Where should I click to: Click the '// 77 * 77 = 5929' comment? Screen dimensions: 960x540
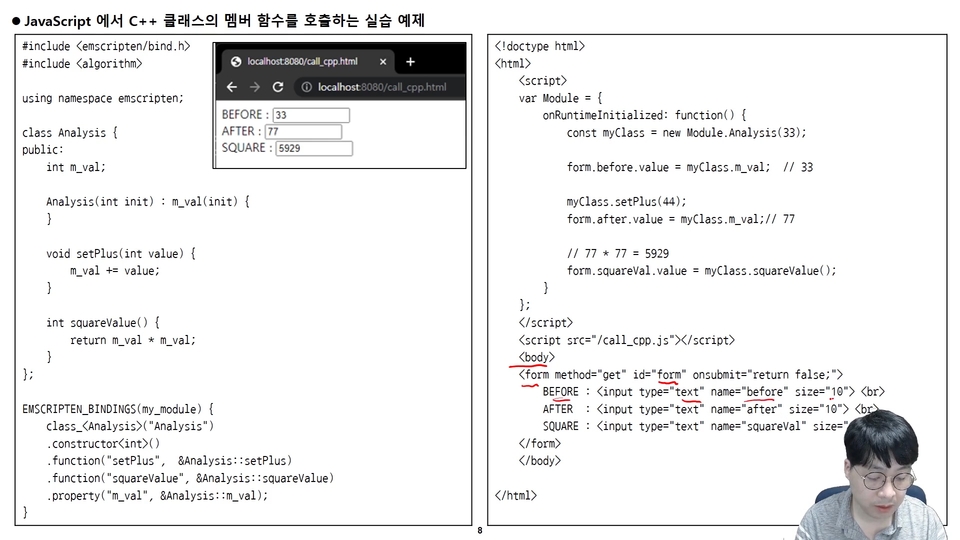pyautogui.click(x=618, y=253)
